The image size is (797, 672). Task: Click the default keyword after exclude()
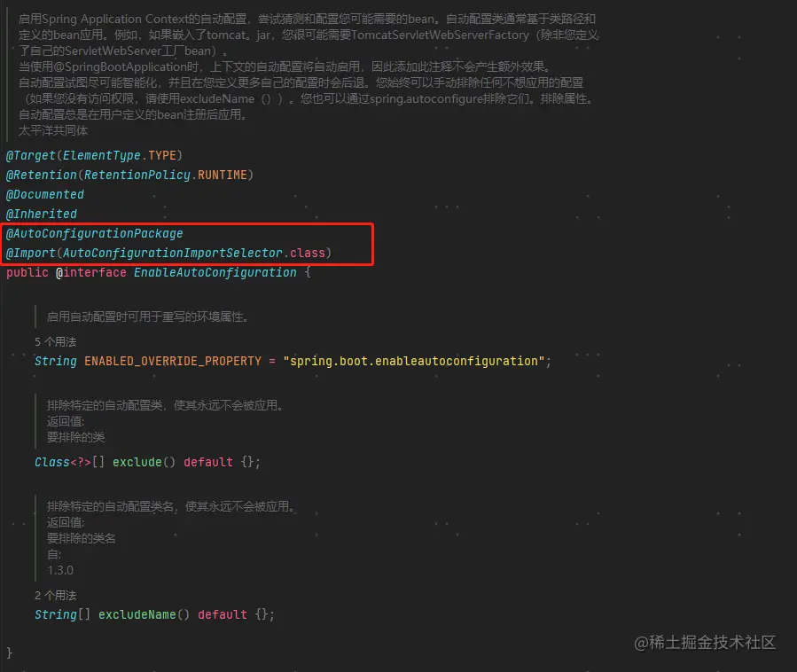point(208,463)
